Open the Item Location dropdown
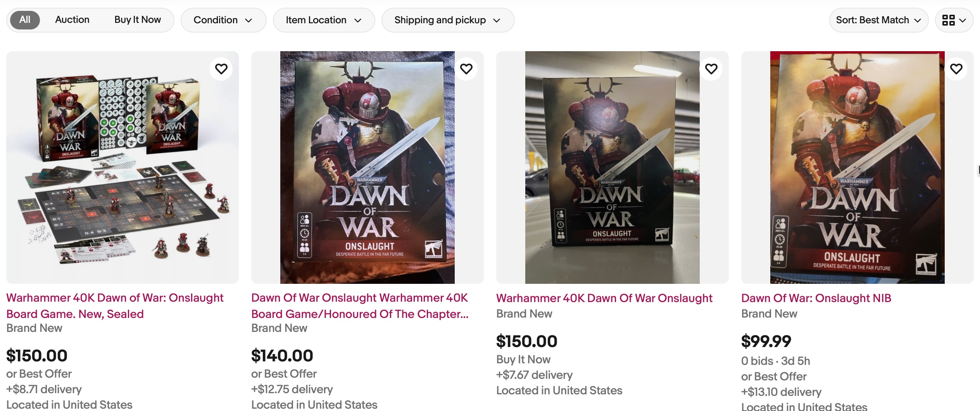This screenshot has height=411, width=980. 323,20
